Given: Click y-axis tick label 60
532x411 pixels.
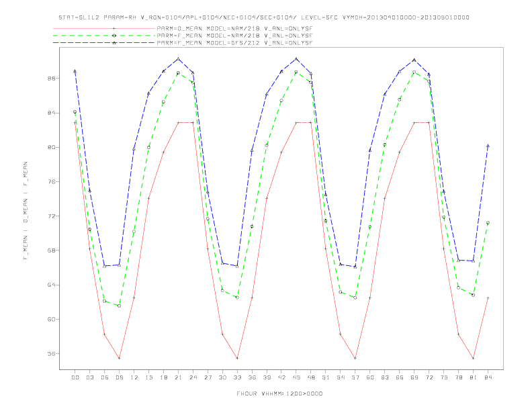Looking at the screenshot, I should (x=52, y=319).
